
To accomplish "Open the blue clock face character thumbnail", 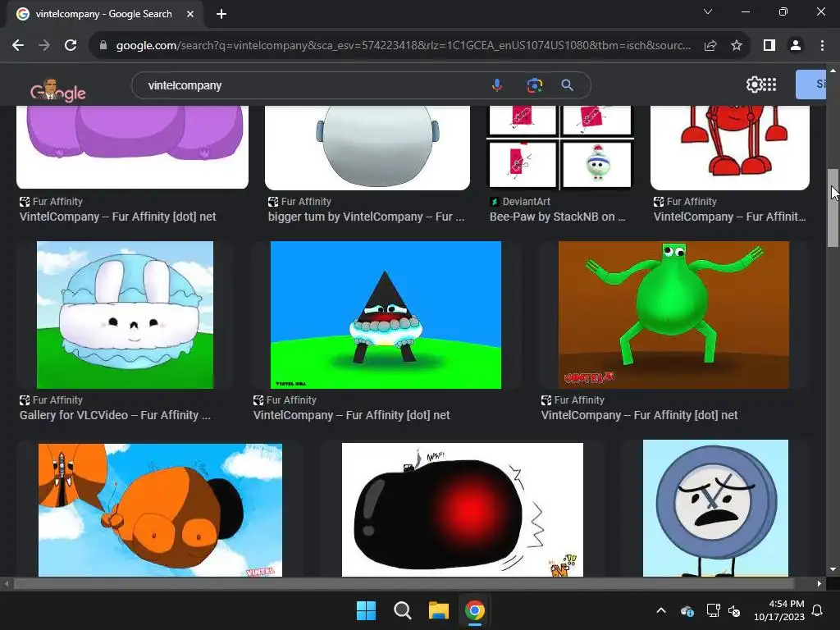I will [715, 508].
